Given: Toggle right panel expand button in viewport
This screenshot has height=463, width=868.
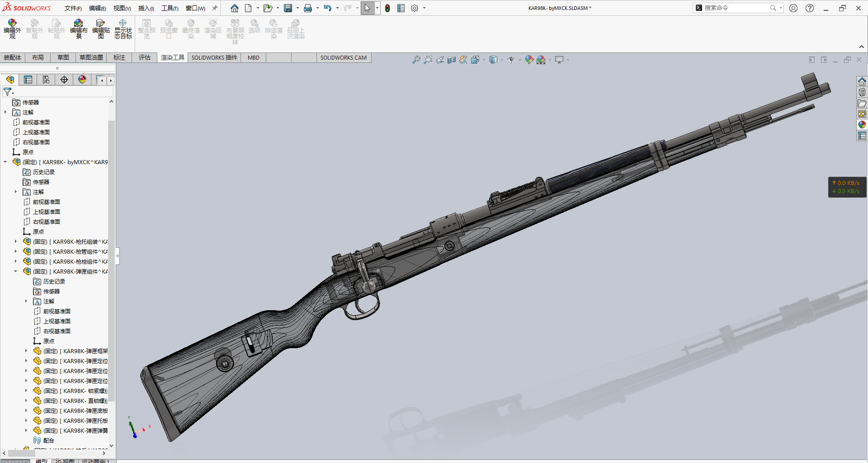Looking at the screenshot, I should (x=824, y=60).
